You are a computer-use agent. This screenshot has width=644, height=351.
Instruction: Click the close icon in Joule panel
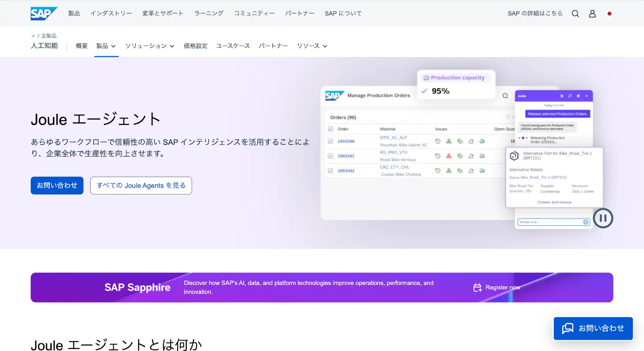pos(586,96)
